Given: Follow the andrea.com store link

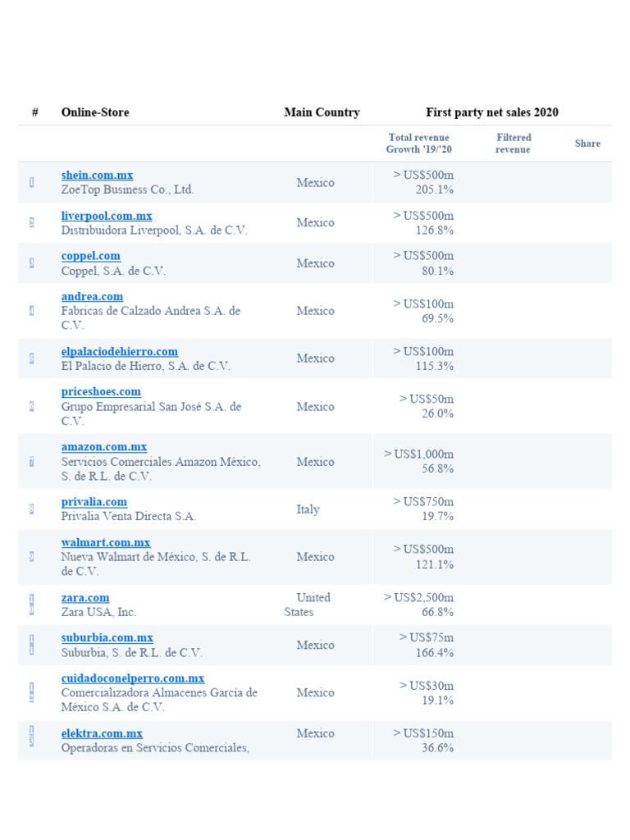Looking at the screenshot, I should coord(92,296).
